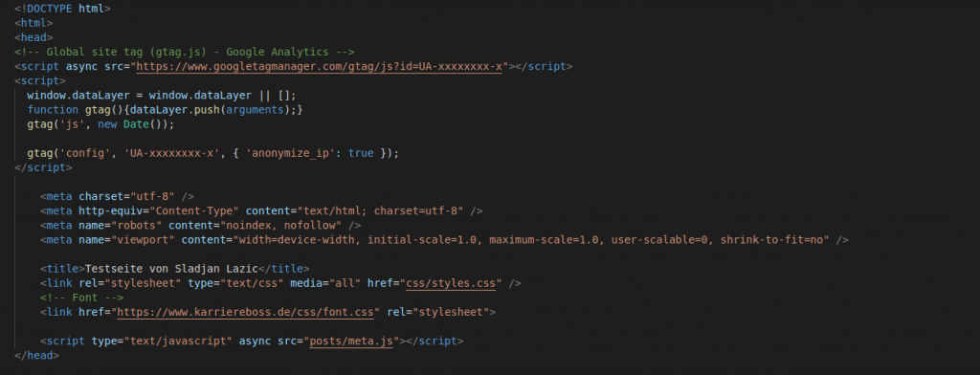The width and height of the screenshot is (980, 375).
Task: Click the closing head tag
Action: (x=37, y=355)
